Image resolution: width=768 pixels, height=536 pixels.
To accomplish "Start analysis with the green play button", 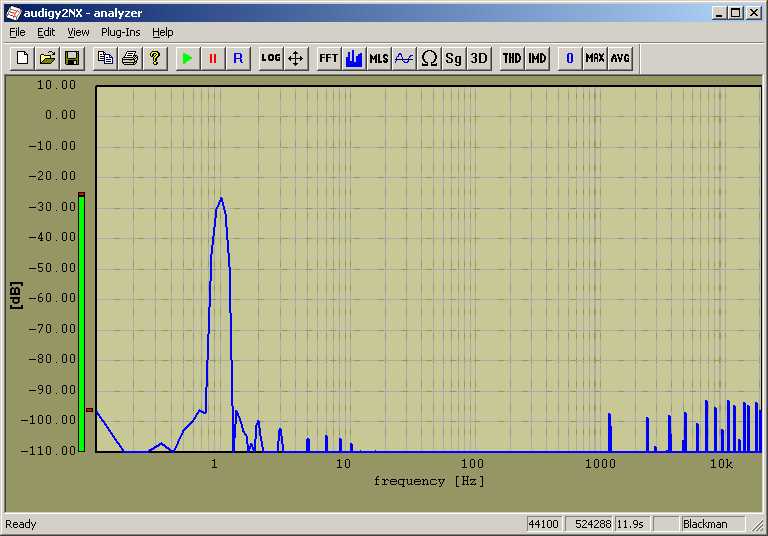I will [187, 58].
